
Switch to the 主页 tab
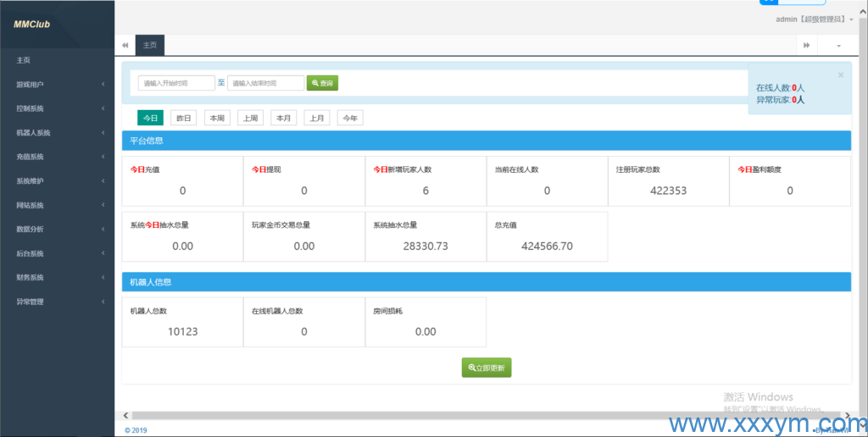pos(150,45)
